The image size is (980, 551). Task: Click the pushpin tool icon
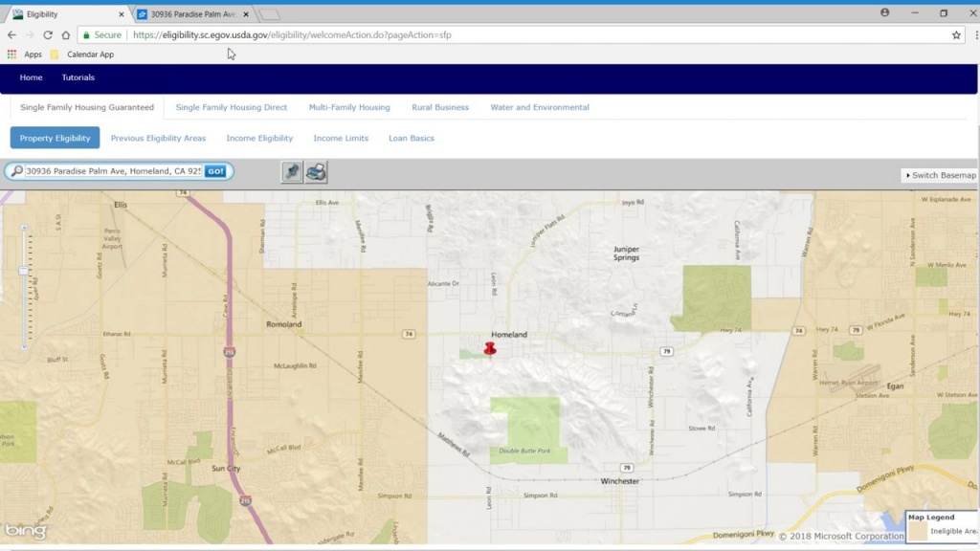(292, 172)
